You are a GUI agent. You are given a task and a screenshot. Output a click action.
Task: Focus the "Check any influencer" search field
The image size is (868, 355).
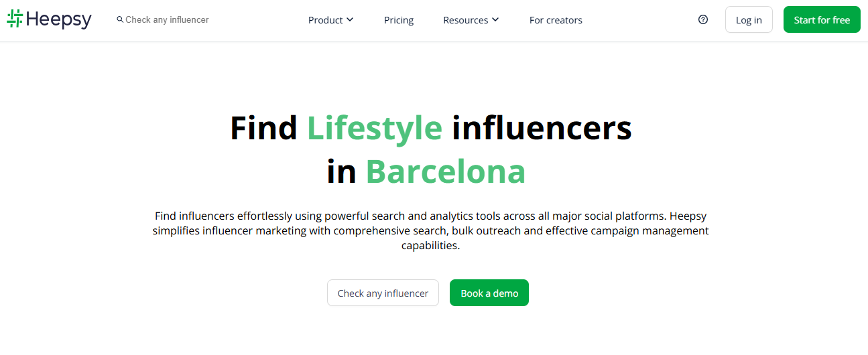(168, 20)
